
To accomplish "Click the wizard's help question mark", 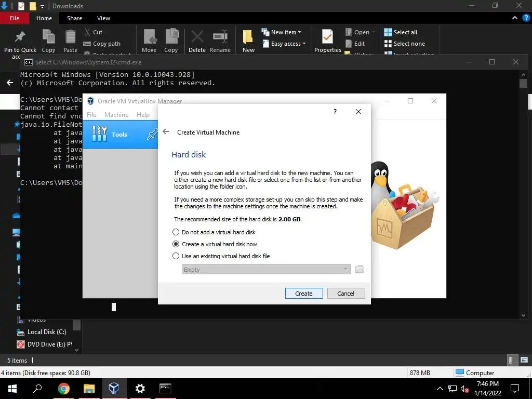I will click(335, 112).
